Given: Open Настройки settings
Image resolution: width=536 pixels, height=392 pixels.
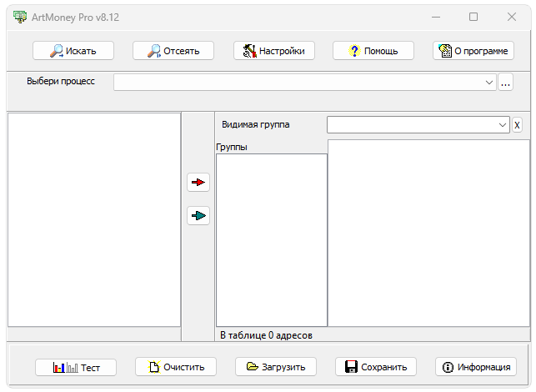Looking at the screenshot, I should [x=273, y=51].
